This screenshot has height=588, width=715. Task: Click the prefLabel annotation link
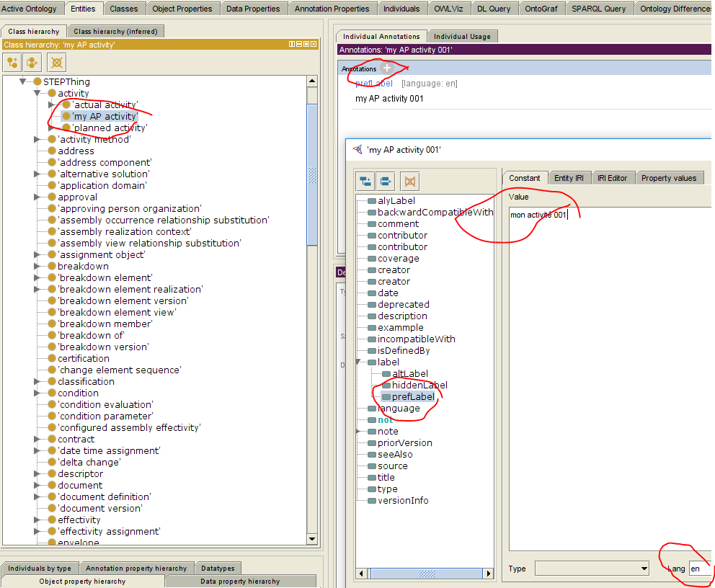coord(374,84)
